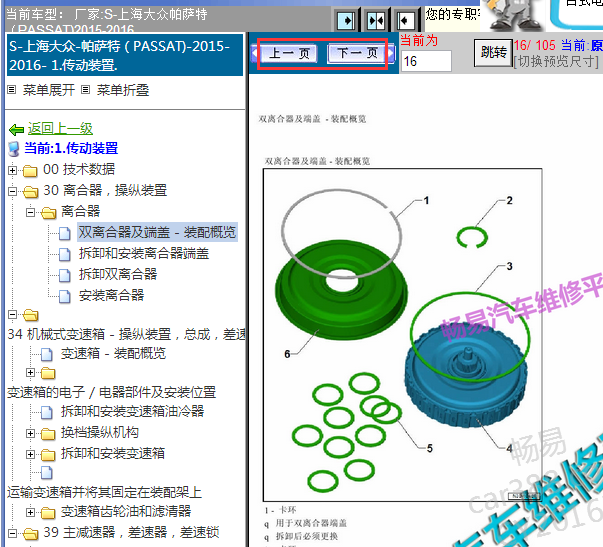Viewport: 603px width, 547px height.
Task: Expand the 换档操纵机构 folder
Action: [31, 434]
